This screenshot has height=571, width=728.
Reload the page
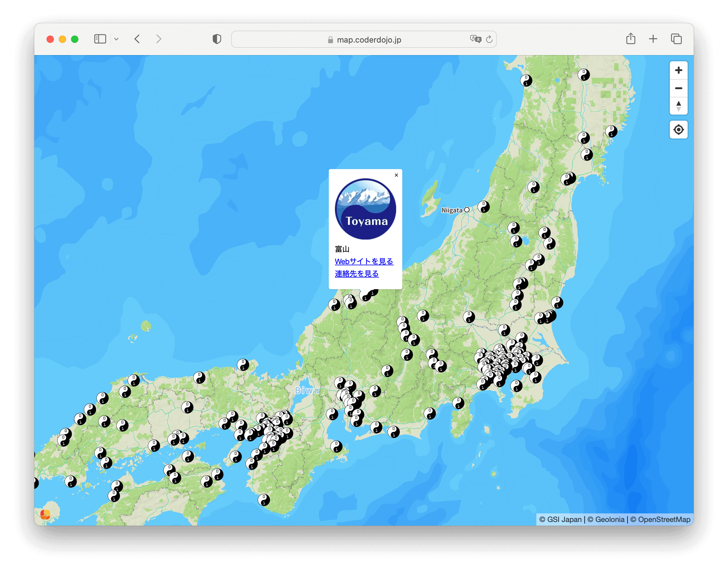tap(489, 39)
